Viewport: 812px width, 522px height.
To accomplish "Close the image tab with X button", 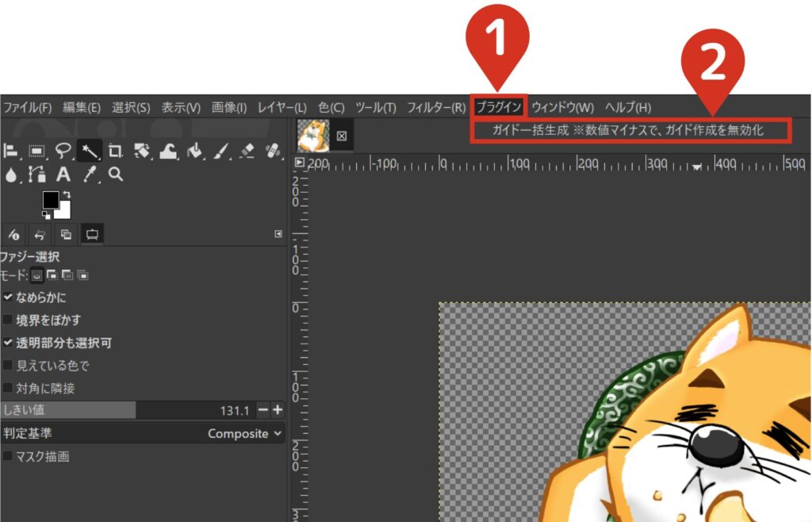I will tap(342, 136).
